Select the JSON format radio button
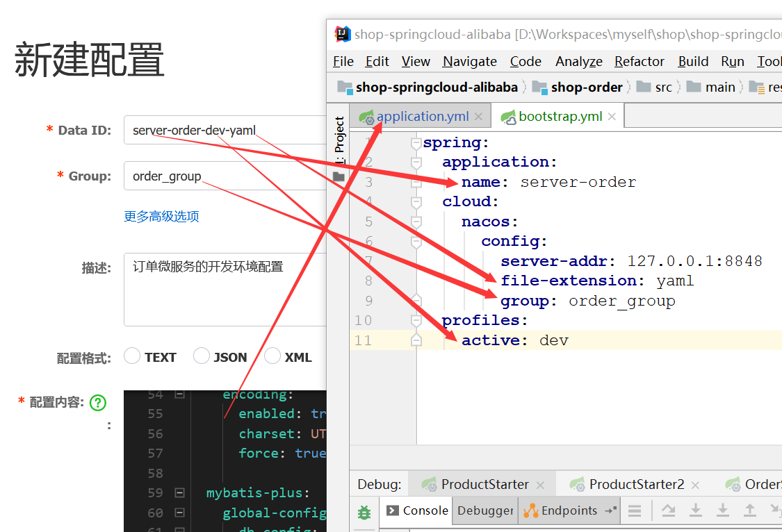 (202, 356)
